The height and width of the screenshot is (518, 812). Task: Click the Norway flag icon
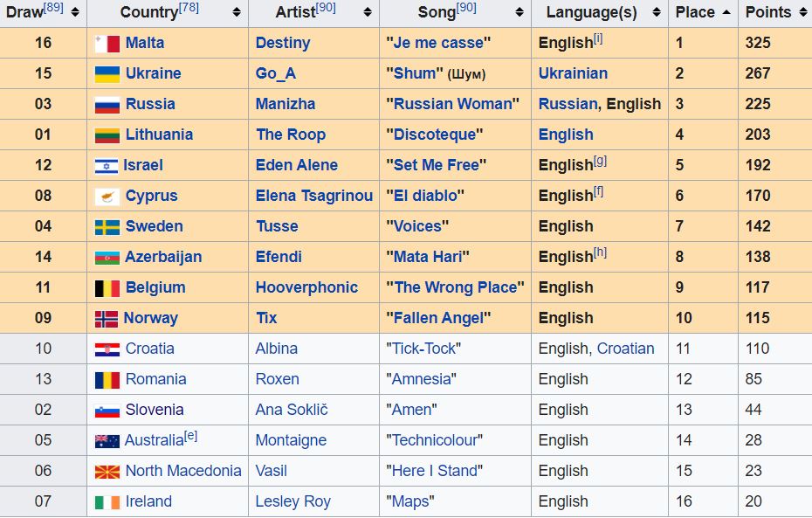[107, 319]
